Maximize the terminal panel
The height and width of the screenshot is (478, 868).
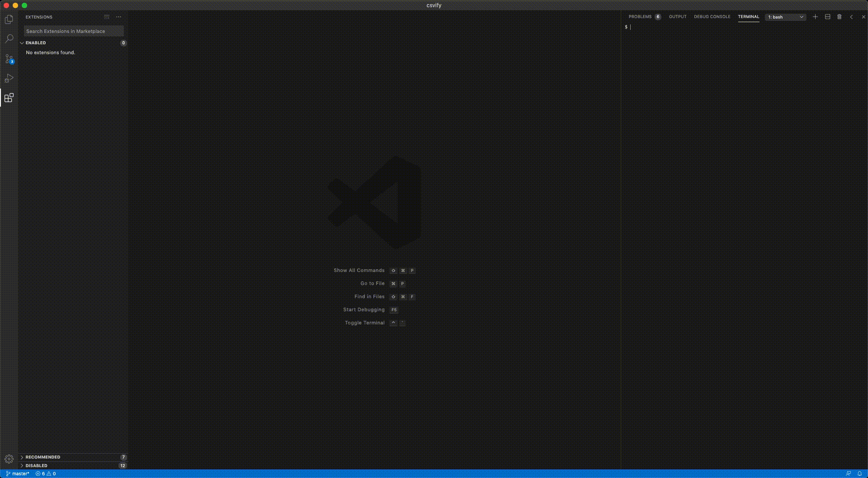(x=851, y=17)
